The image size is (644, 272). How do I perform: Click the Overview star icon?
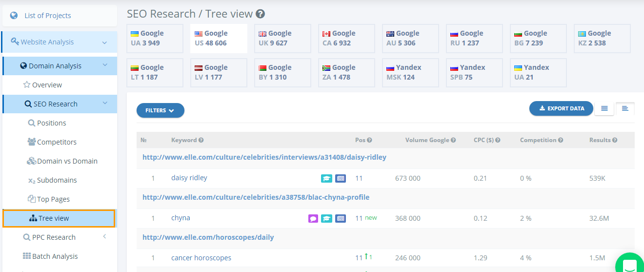point(27,84)
